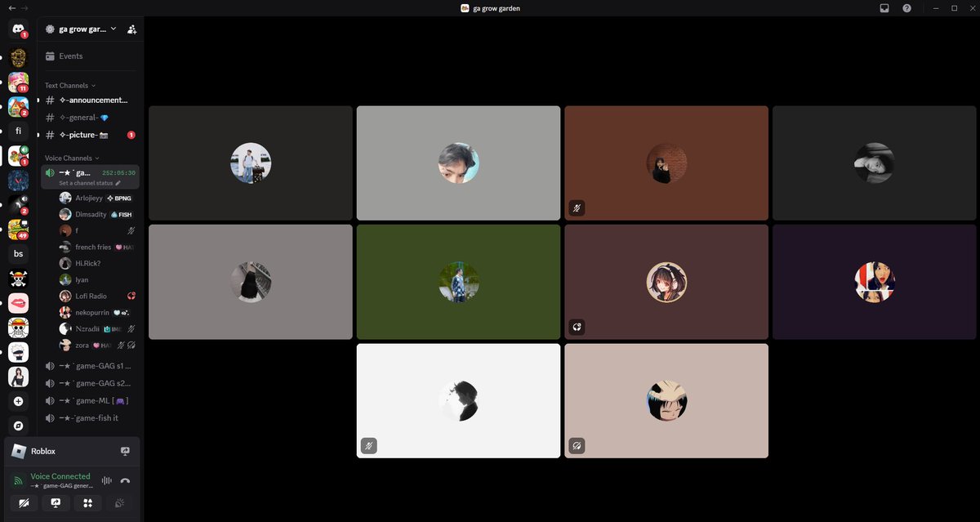Select user nekopurrin in voice list
Image resolution: width=980 pixels, height=522 pixels.
click(98, 312)
